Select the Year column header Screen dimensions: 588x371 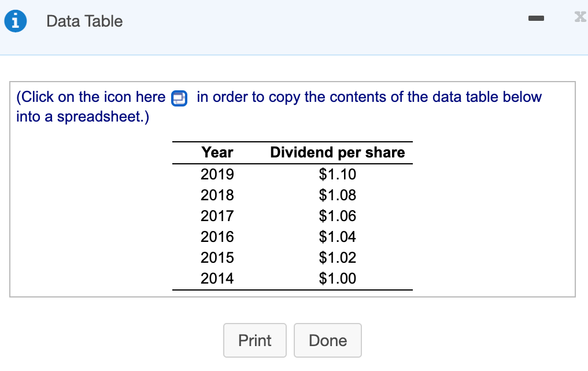coord(217,153)
